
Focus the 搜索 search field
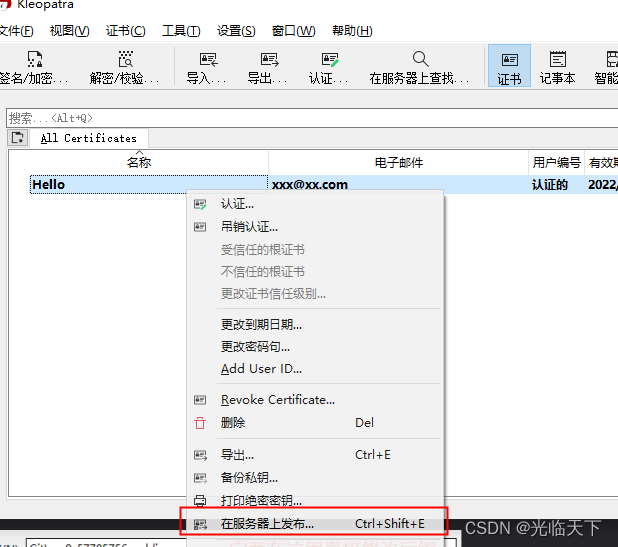312,118
